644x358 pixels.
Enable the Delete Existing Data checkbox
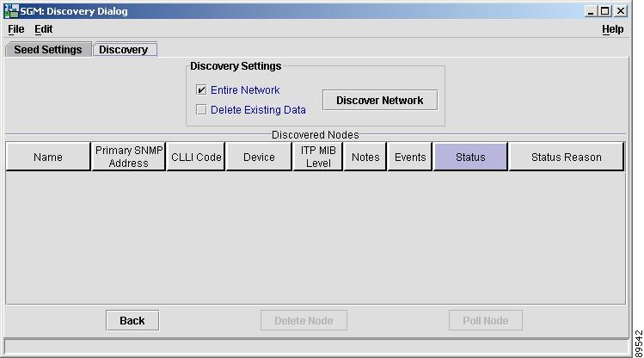click(201, 110)
